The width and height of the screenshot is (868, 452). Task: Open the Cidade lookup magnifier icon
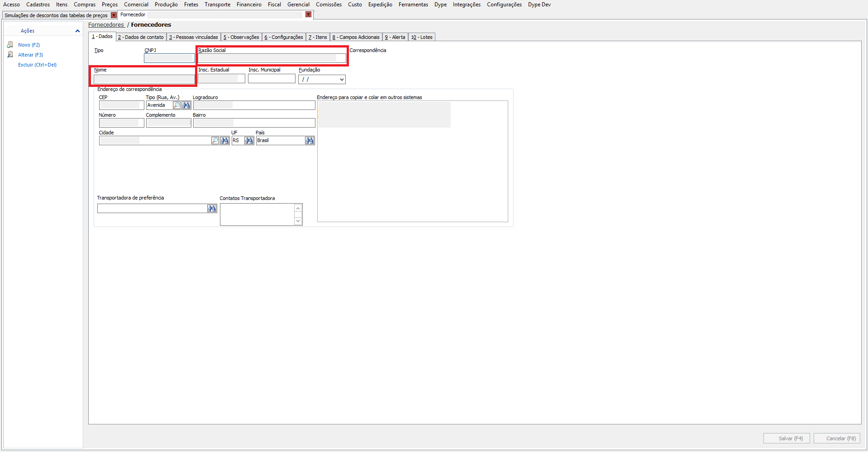tap(215, 141)
